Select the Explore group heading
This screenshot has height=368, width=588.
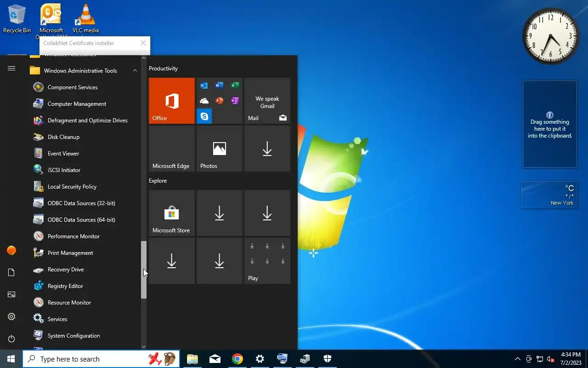tap(158, 181)
